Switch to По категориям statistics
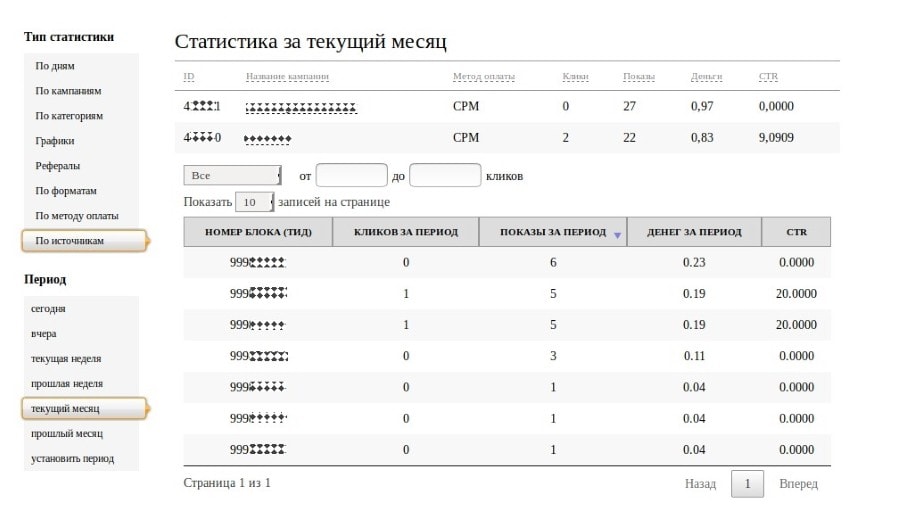 coord(69,116)
